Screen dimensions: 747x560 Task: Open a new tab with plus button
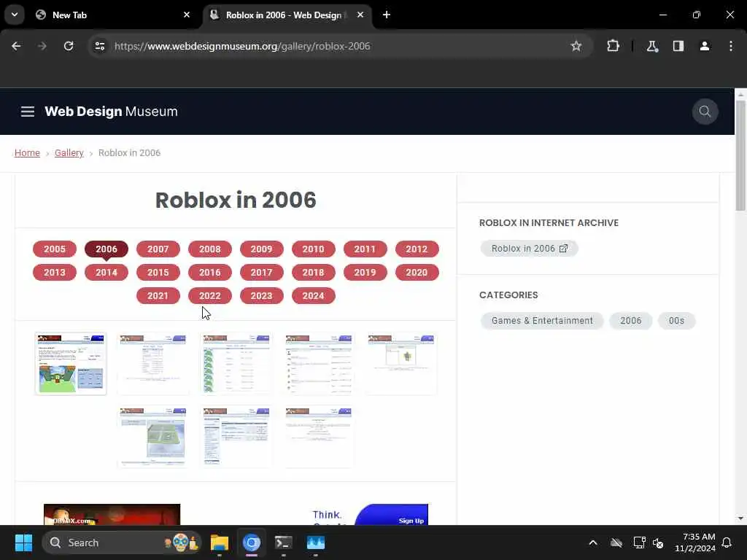[x=387, y=15]
